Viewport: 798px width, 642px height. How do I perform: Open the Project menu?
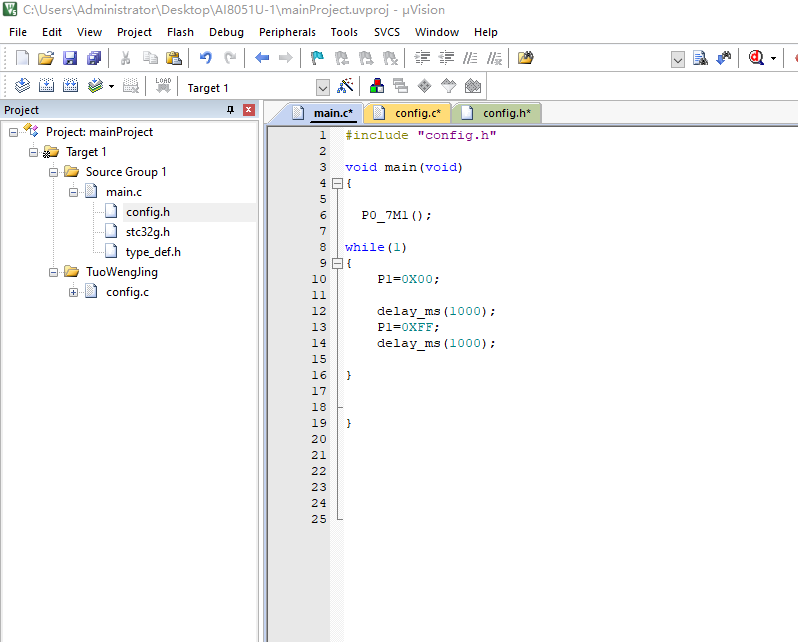(134, 32)
